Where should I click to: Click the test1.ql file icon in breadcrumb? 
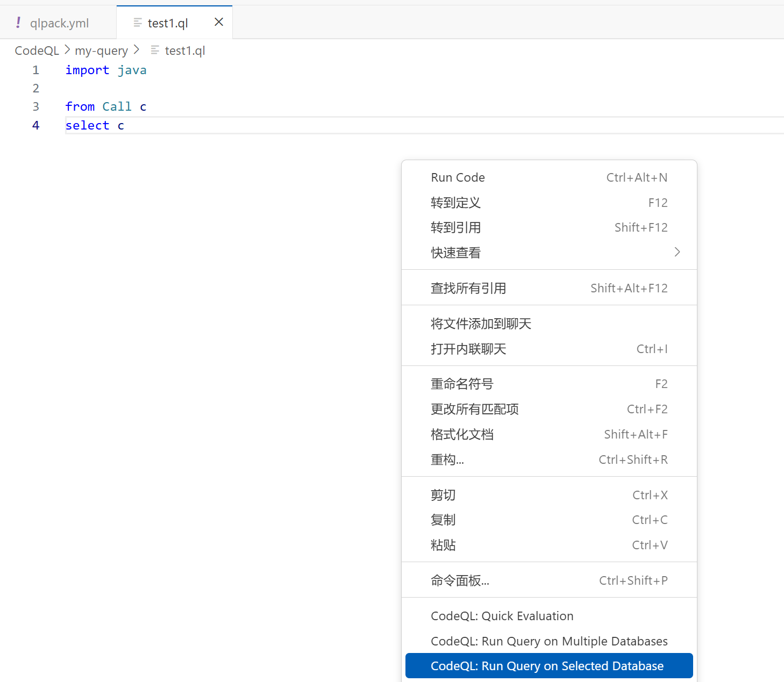tap(155, 51)
